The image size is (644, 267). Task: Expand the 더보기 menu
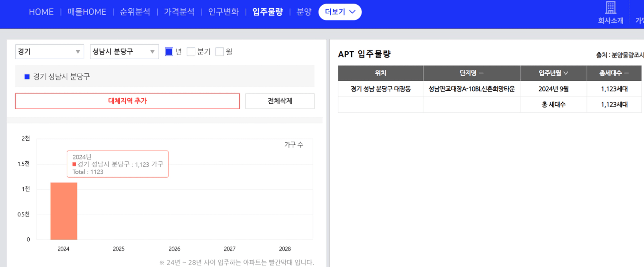tap(340, 12)
